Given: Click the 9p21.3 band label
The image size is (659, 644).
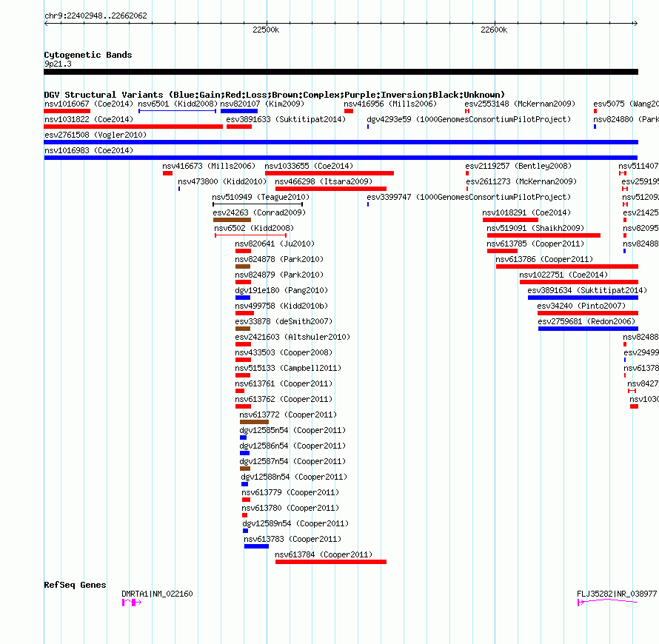Looking at the screenshot, I should click(58, 64).
